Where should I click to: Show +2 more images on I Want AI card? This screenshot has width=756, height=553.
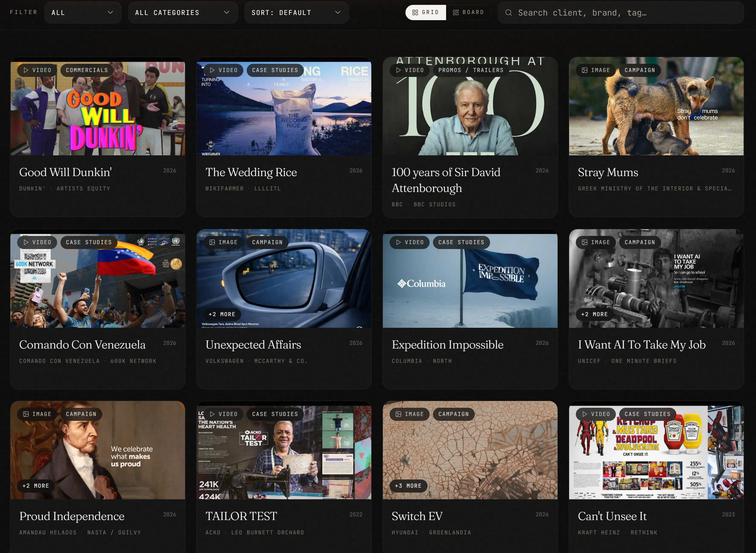point(594,314)
